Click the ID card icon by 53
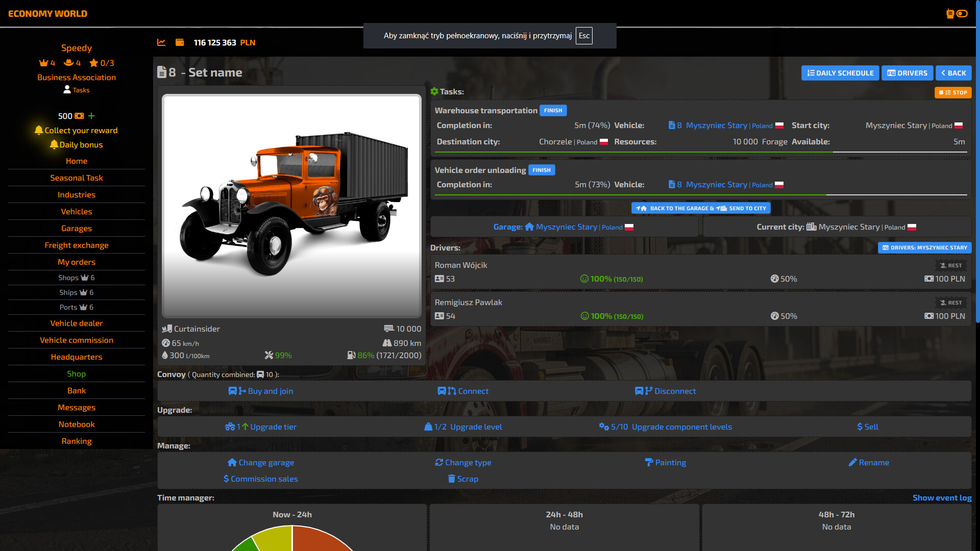 click(x=439, y=279)
